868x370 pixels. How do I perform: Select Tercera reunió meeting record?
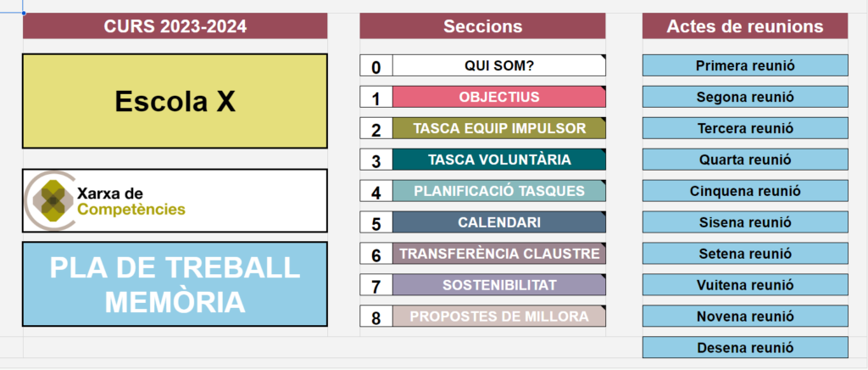tap(745, 128)
